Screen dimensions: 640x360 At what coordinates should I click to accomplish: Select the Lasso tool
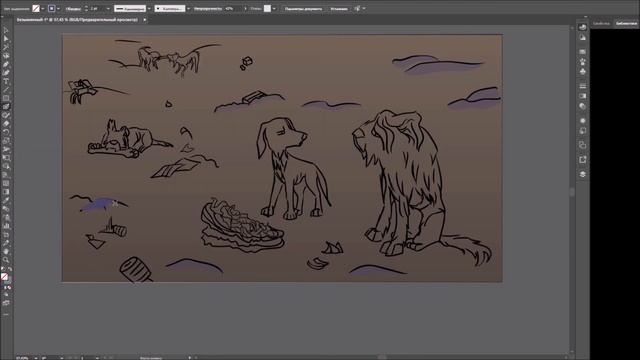point(6,56)
